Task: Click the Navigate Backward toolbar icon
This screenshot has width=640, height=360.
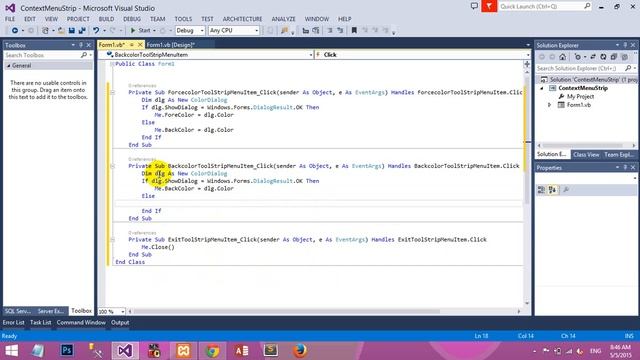Action: tap(14, 31)
